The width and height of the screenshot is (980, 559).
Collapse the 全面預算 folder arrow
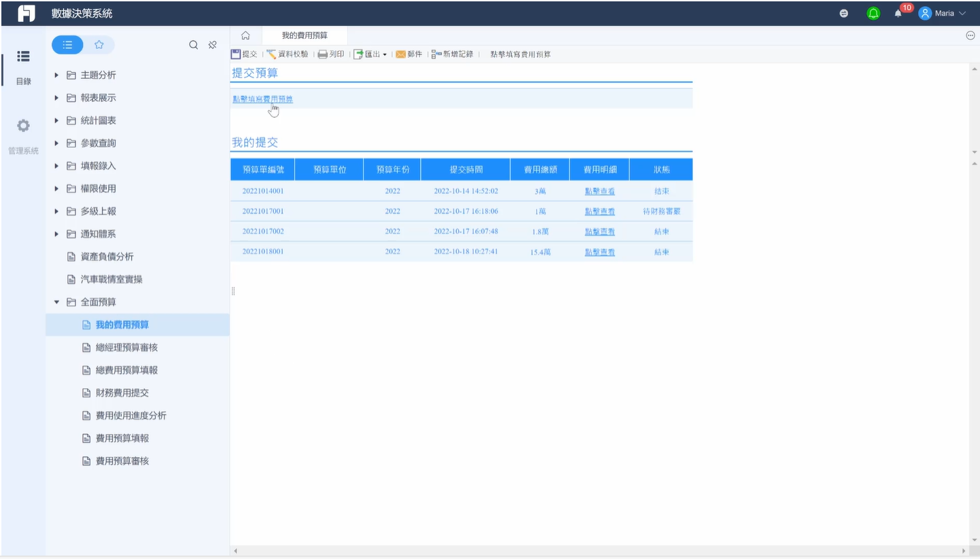click(x=57, y=302)
